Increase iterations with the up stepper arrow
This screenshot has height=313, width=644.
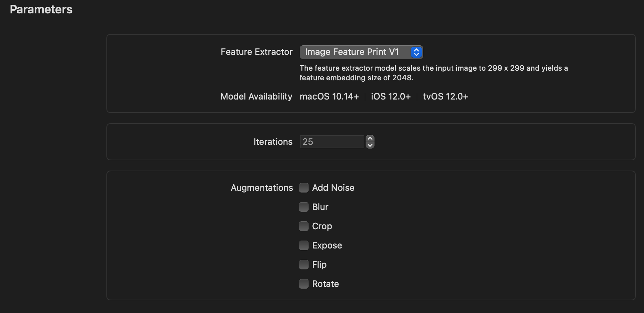point(370,138)
